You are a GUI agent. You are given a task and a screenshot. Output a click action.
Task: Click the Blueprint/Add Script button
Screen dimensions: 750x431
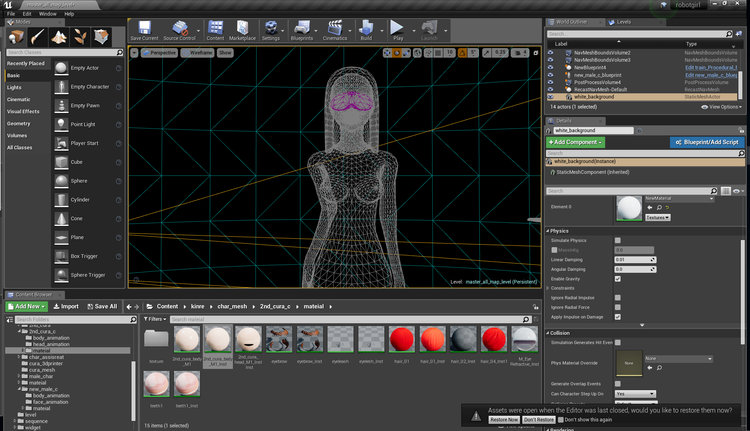[x=707, y=142]
